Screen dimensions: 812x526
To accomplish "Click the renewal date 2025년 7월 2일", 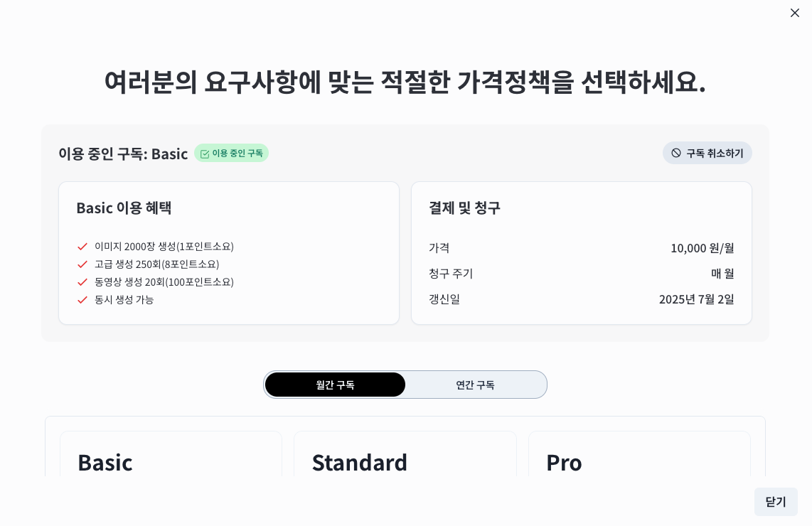I will [x=697, y=299].
